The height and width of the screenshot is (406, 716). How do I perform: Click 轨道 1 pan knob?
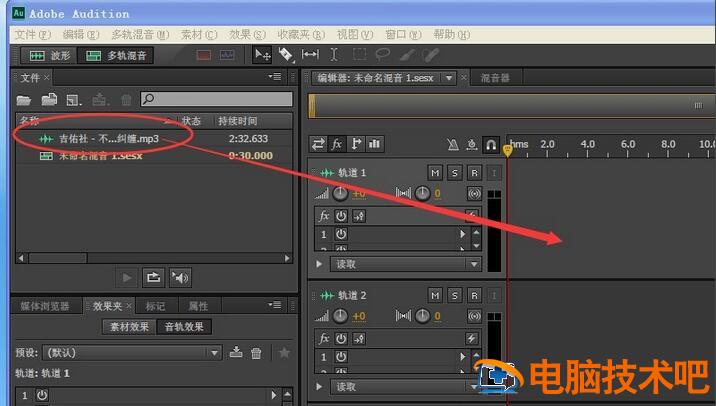pos(422,194)
